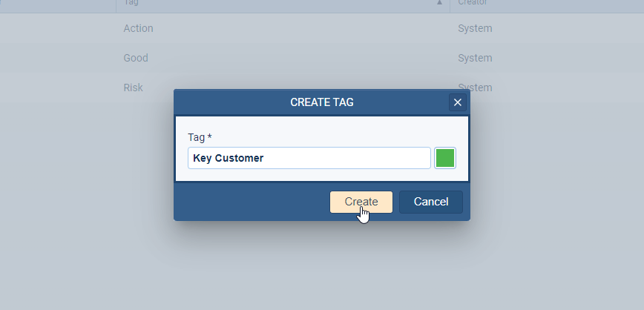Toggle the Tag column sort arrow
This screenshot has width=644, height=310.
coord(440,3)
